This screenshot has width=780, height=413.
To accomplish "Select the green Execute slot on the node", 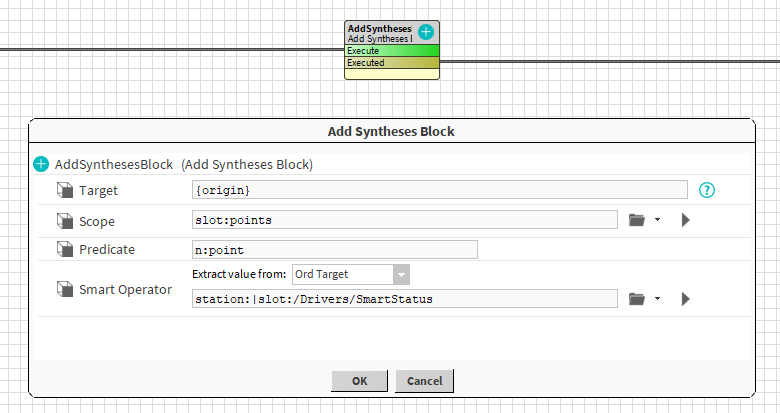I will (391, 50).
